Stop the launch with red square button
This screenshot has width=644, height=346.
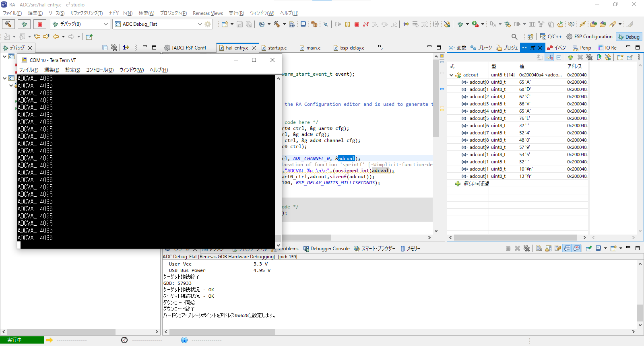click(x=40, y=24)
